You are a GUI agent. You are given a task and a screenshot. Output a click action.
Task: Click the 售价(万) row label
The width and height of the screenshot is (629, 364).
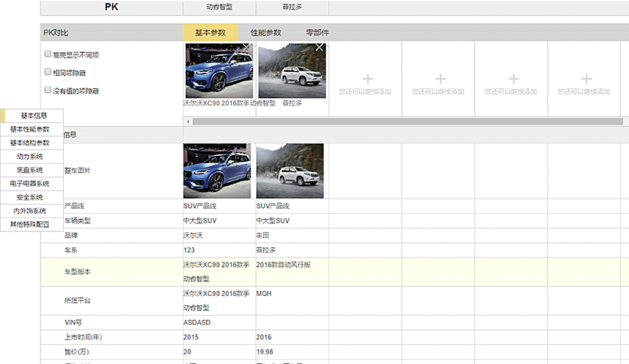tap(77, 352)
